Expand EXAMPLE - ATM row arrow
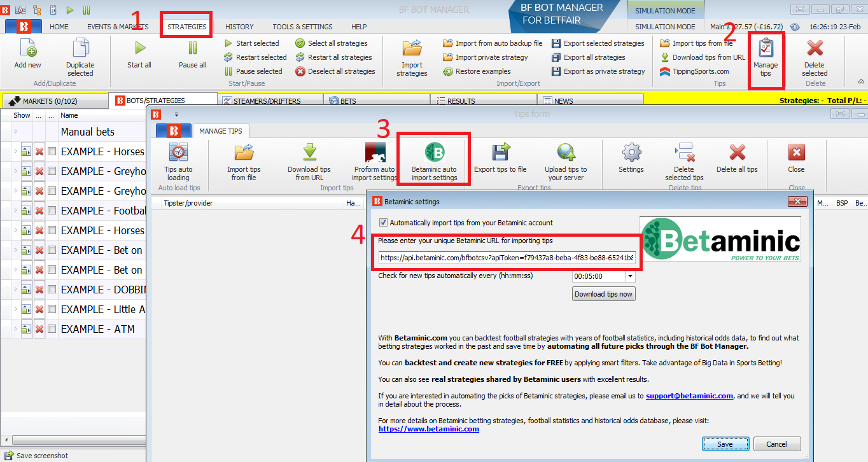This screenshot has height=462, width=868. point(16,329)
